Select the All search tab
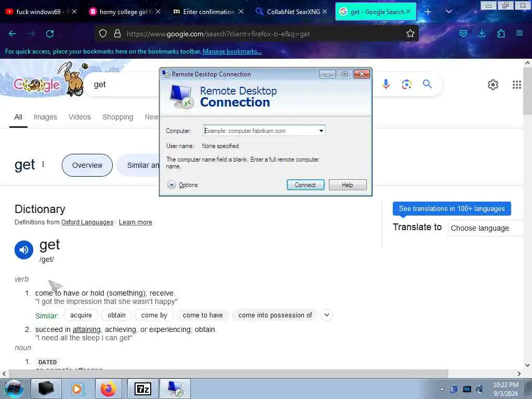Image resolution: width=532 pixels, height=399 pixels. (18, 117)
